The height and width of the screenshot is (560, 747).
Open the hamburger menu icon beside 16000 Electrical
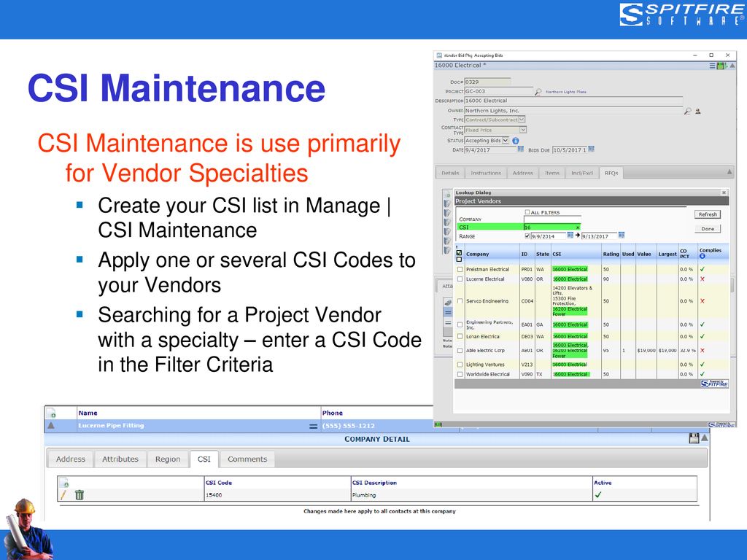[x=712, y=66]
